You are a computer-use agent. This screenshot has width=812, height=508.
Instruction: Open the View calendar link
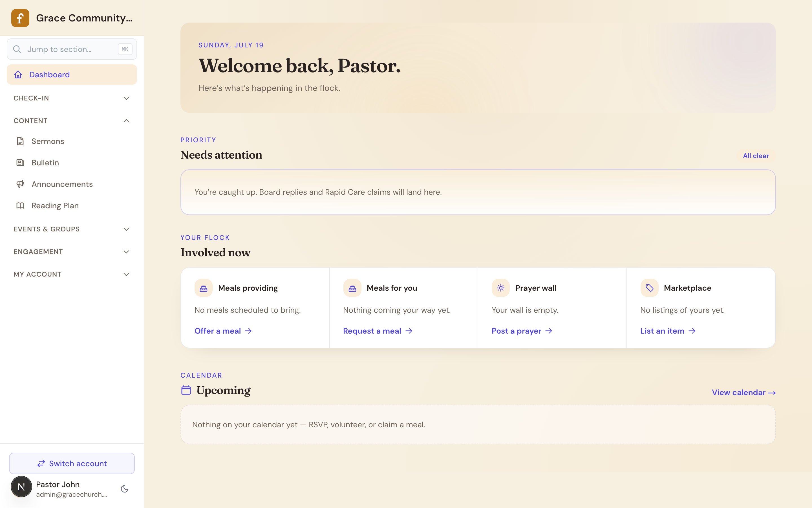click(x=744, y=392)
